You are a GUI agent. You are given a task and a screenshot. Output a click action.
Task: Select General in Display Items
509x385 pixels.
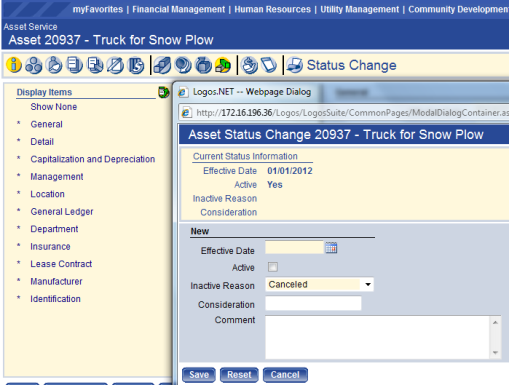pos(46,124)
